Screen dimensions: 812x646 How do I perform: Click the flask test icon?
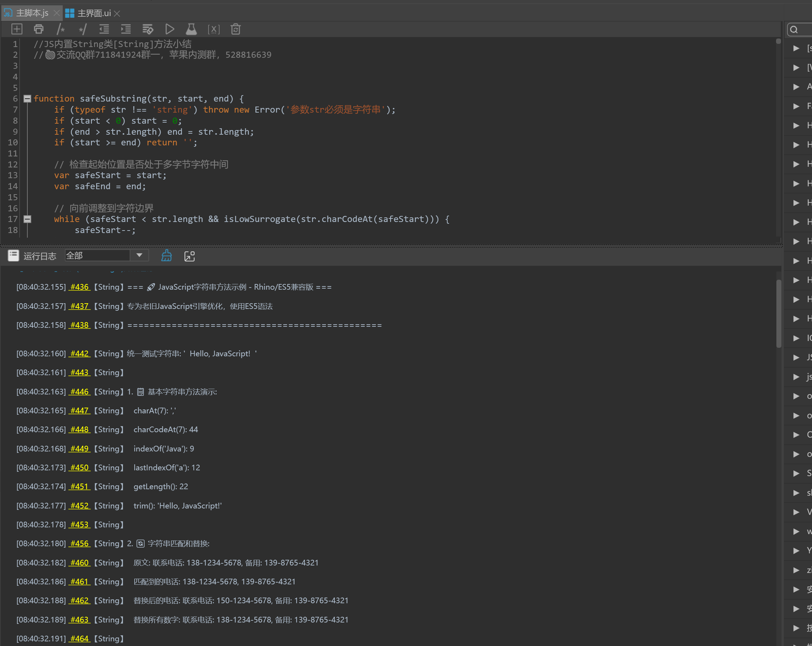pos(191,29)
